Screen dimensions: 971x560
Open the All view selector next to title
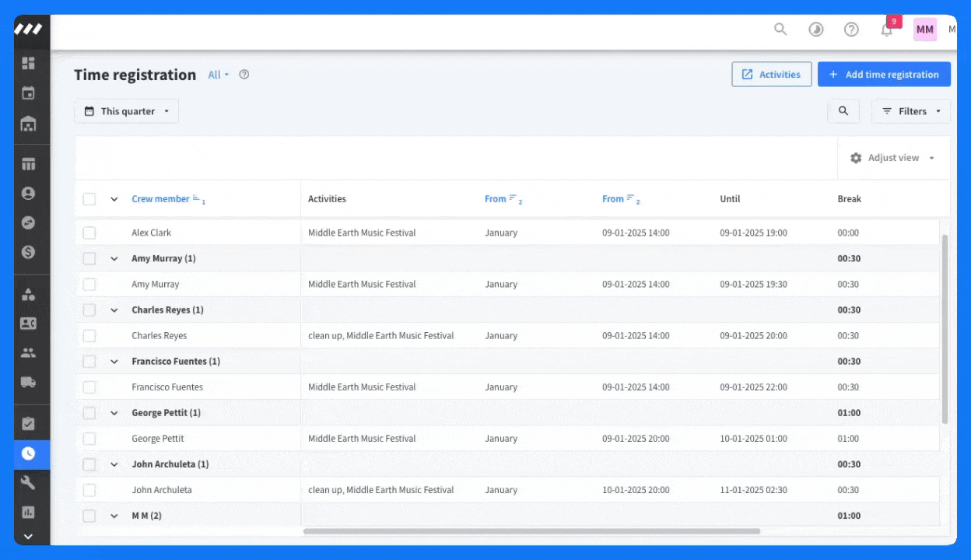pyautogui.click(x=218, y=75)
